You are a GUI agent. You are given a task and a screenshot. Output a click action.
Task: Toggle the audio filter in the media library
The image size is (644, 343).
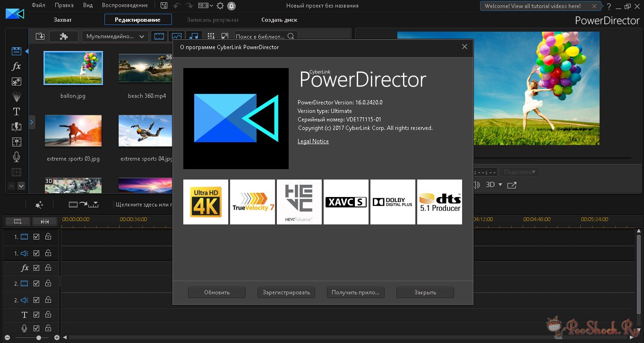(194, 36)
